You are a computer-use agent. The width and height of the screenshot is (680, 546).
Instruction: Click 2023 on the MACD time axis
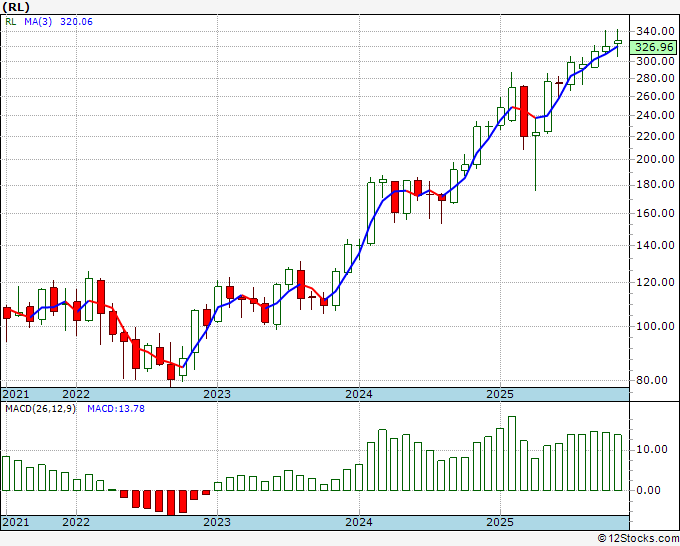(x=217, y=522)
